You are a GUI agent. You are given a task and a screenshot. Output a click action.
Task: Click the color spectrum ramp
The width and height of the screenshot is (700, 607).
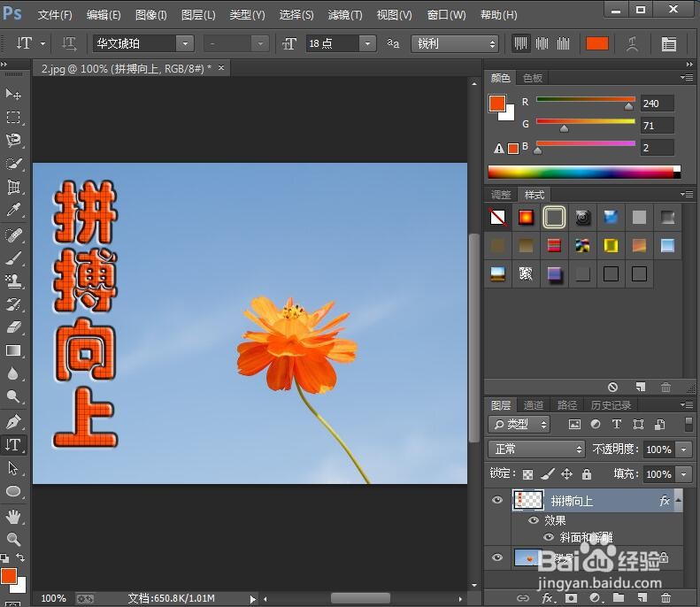[x=584, y=172]
